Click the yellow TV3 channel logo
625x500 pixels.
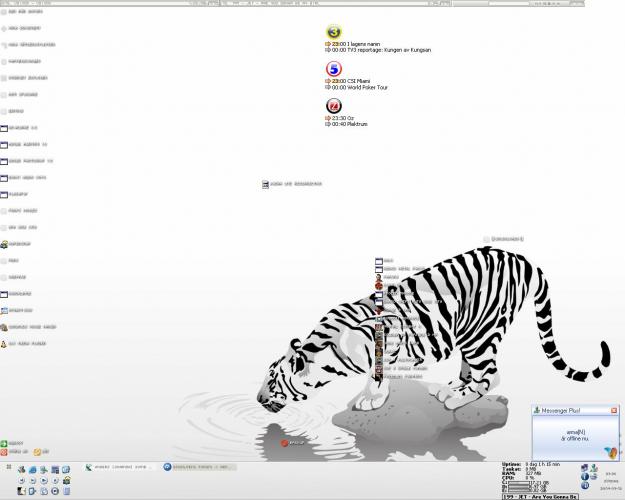(334, 32)
